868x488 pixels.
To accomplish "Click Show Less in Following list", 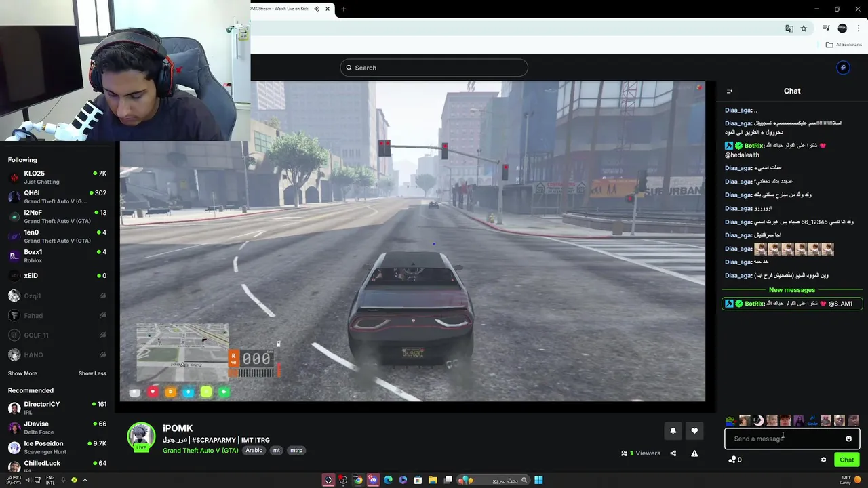I will (x=92, y=373).
